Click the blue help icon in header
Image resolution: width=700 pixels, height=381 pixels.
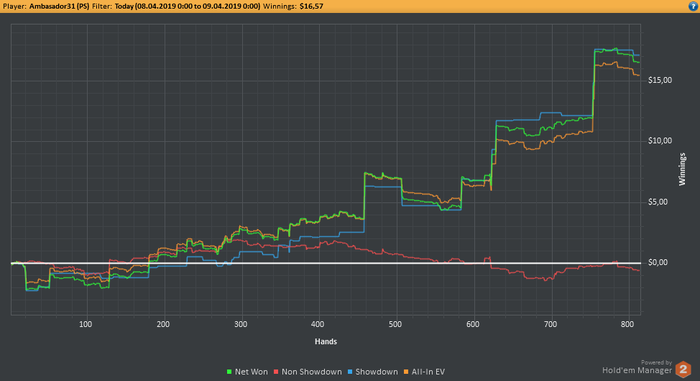(x=693, y=6)
